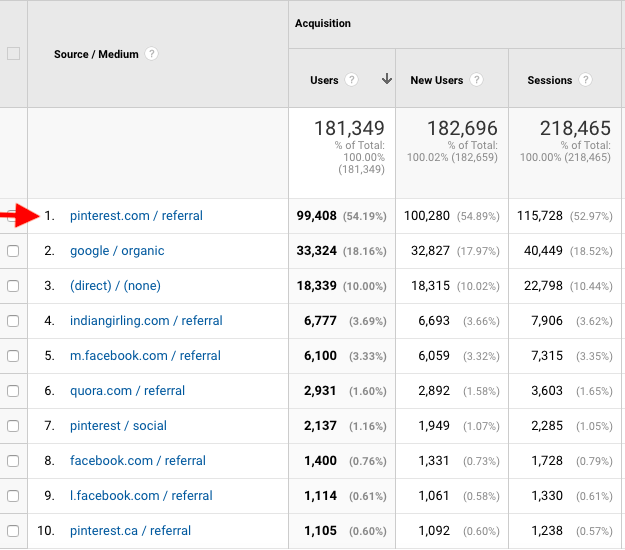Open the quora.com / referral link
Viewport: 625px width, 550px height.
[128, 391]
